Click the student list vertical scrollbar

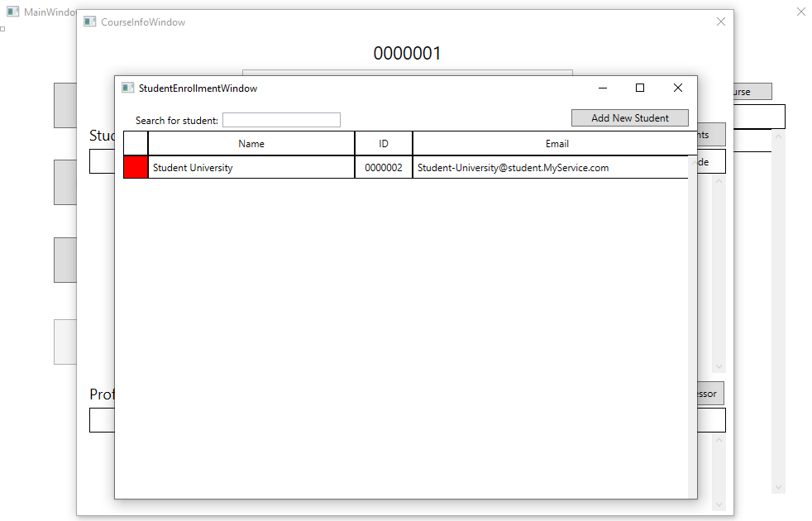coord(692,331)
